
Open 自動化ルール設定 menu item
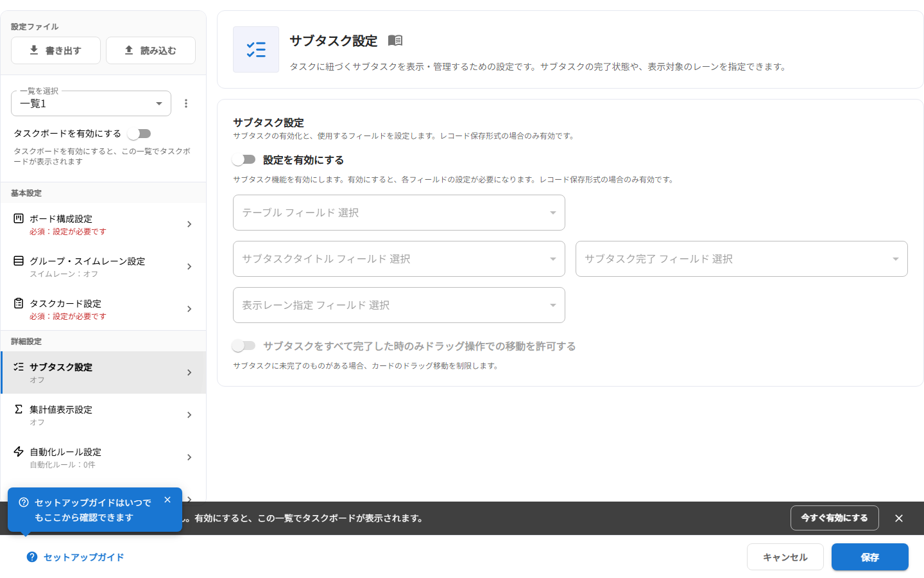pos(103,457)
